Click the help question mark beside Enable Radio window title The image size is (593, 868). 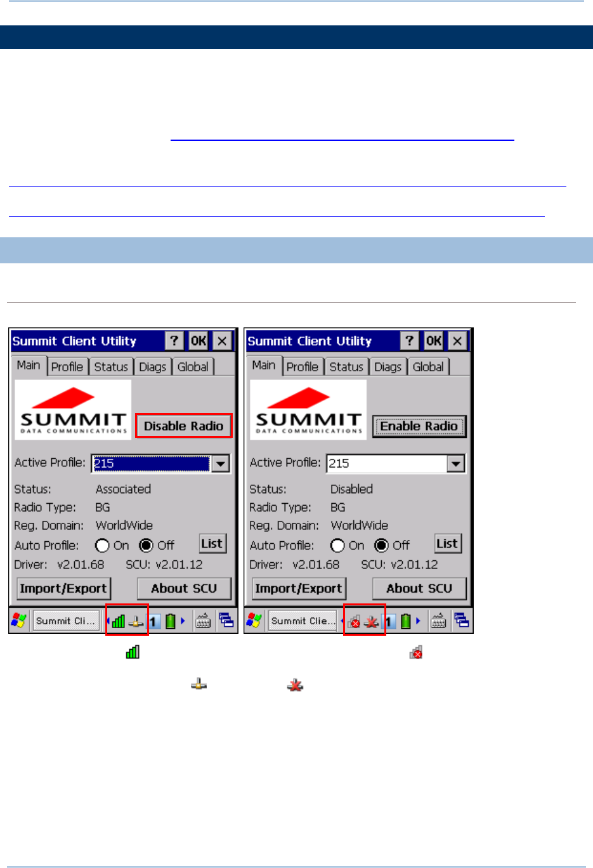tap(409, 341)
